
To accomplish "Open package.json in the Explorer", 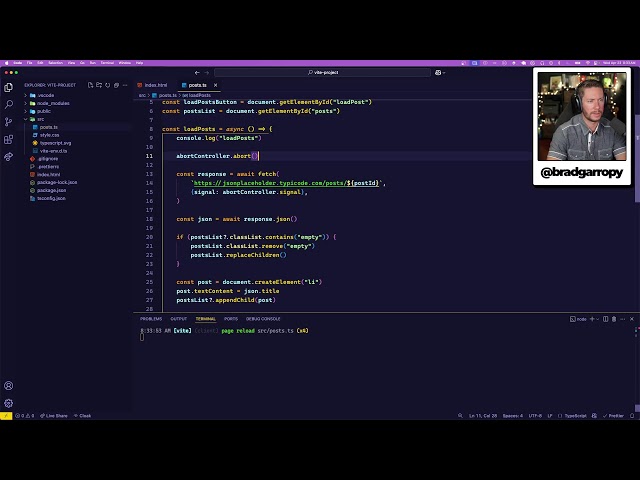I will tap(51, 190).
